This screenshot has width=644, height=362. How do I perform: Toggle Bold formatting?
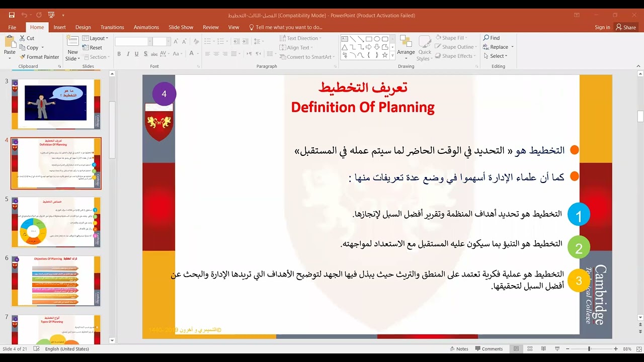coord(119,54)
